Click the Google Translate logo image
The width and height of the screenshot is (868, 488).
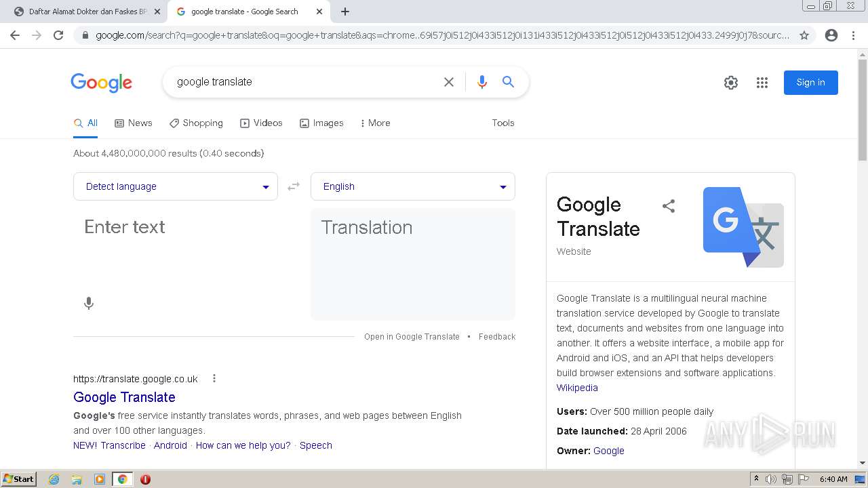point(743,227)
